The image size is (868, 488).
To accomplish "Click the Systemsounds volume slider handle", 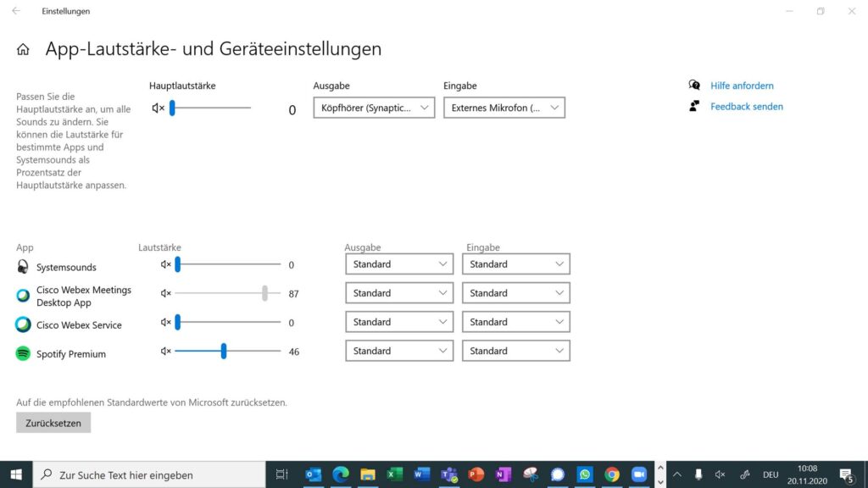I will [178, 264].
